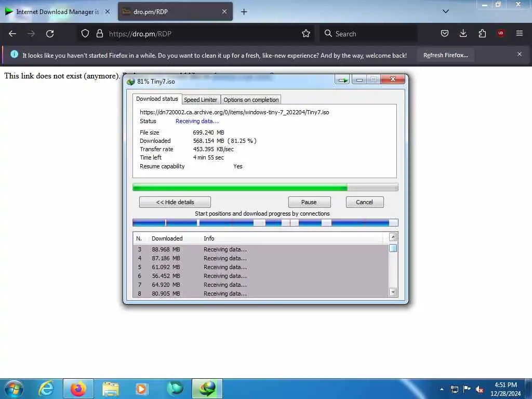Open Windows Media Player from taskbar
532x399 pixels.
[x=142, y=389]
